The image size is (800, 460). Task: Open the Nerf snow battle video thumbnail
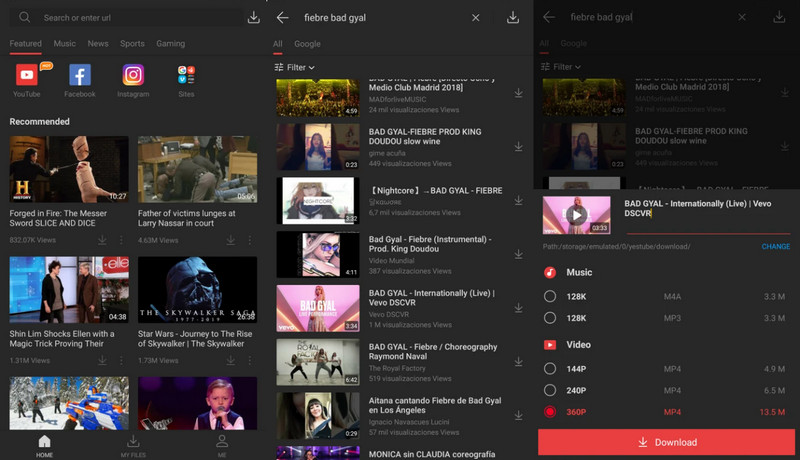point(69,403)
